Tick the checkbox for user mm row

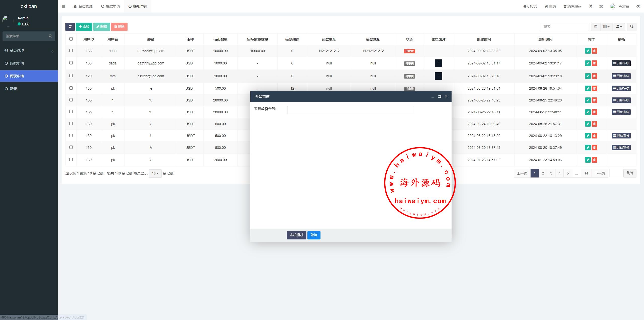click(71, 76)
